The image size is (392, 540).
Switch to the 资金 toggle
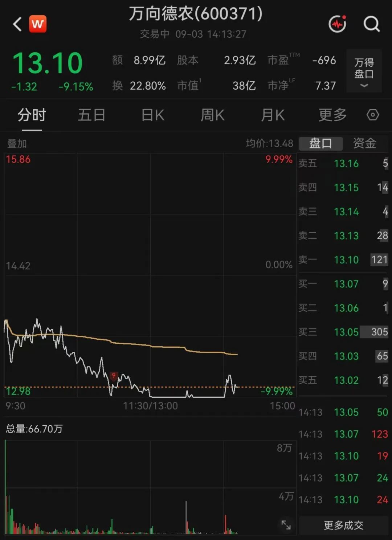tap(365, 143)
